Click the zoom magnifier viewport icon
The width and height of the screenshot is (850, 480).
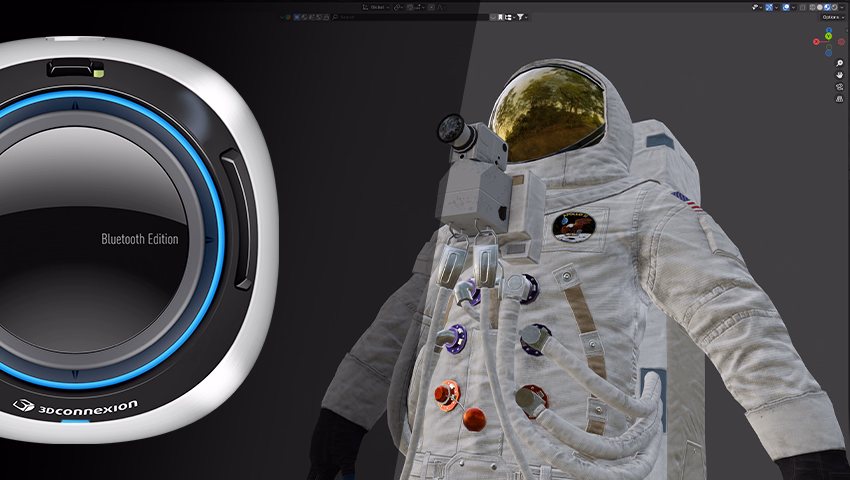(839, 63)
